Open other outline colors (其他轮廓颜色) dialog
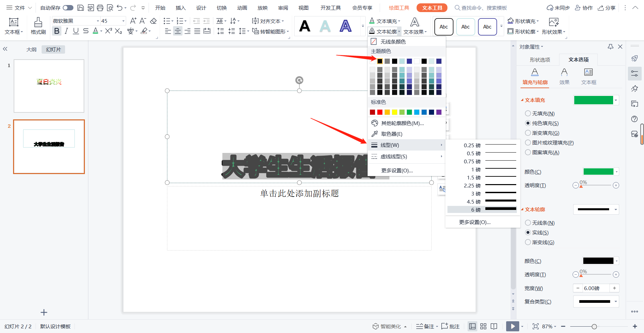Screen dimensions: 644x333 pyautogui.click(x=407, y=123)
